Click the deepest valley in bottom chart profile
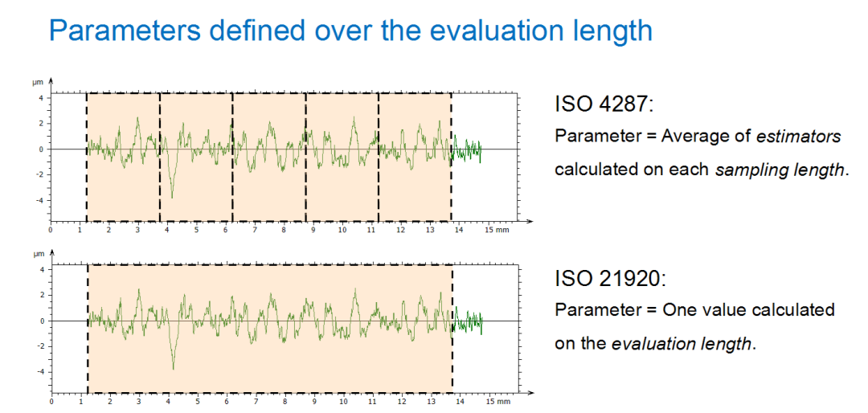 [173, 367]
